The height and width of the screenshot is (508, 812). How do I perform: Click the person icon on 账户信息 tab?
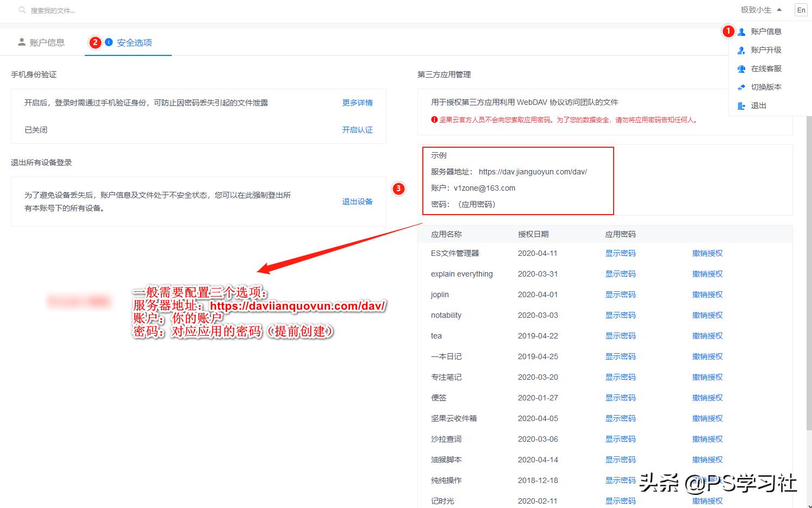pos(22,41)
